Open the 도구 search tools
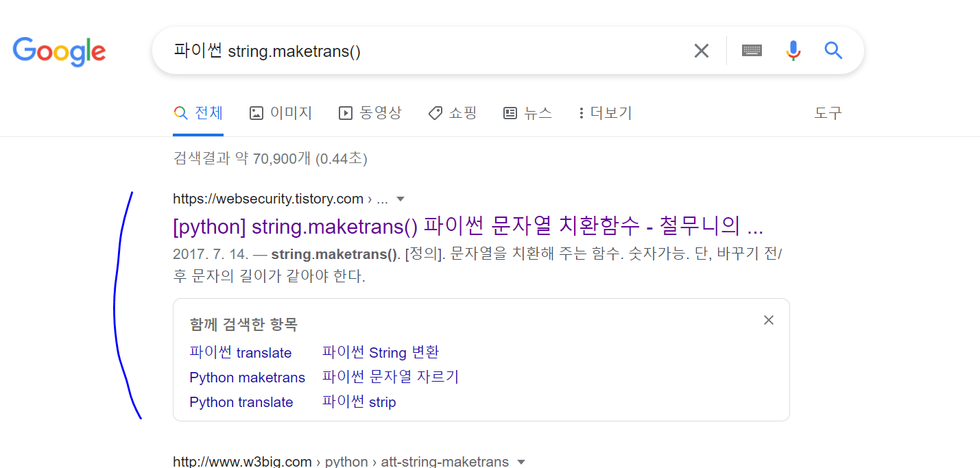The width and height of the screenshot is (980, 468). click(x=828, y=113)
